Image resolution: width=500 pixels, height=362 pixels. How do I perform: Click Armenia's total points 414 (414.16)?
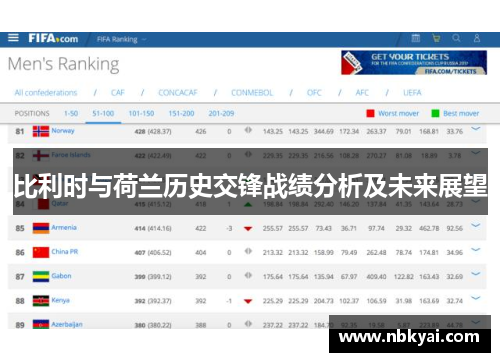[153, 229]
